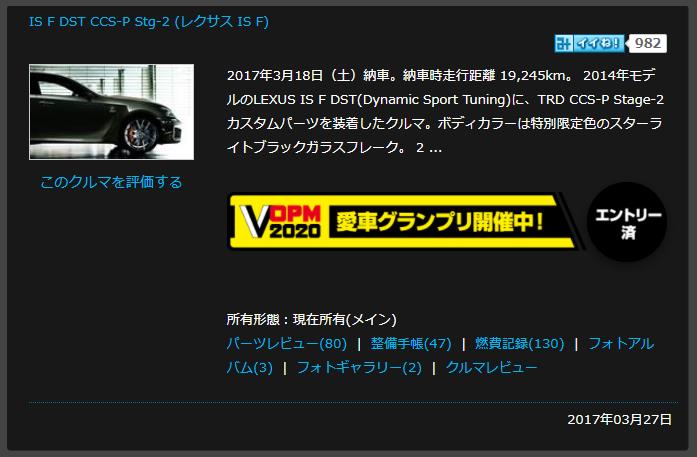This screenshot has width=697, height=457.
Task: Open the IS F DST CCS-P Stg-2 title link
Action: [x=148, y=22]
